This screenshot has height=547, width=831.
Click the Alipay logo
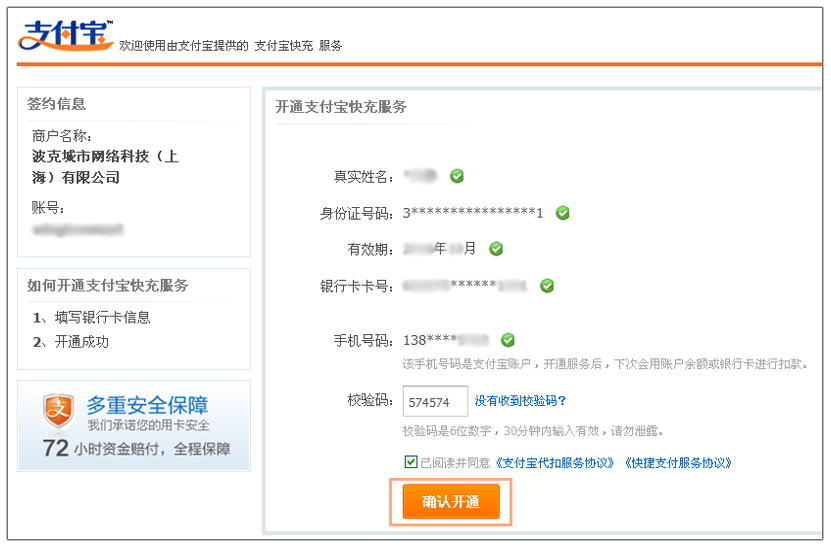(66, 36)
